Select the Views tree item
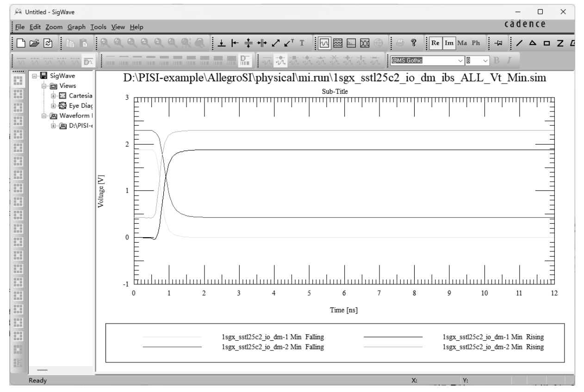The height and width of the screenshot is (392, 584). [x=68, y=86]
